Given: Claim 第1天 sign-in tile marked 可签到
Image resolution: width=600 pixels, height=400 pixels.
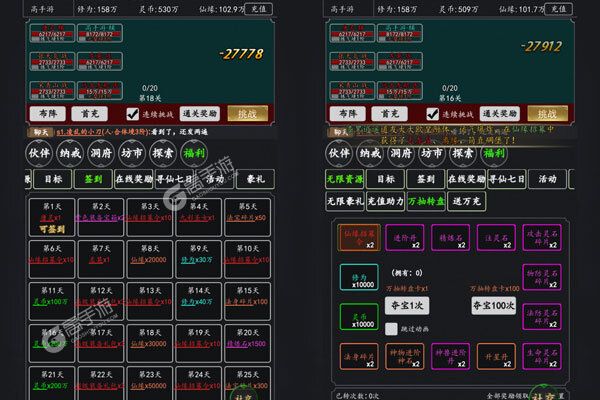Looking at the screenshot, I should click(52, 217).
